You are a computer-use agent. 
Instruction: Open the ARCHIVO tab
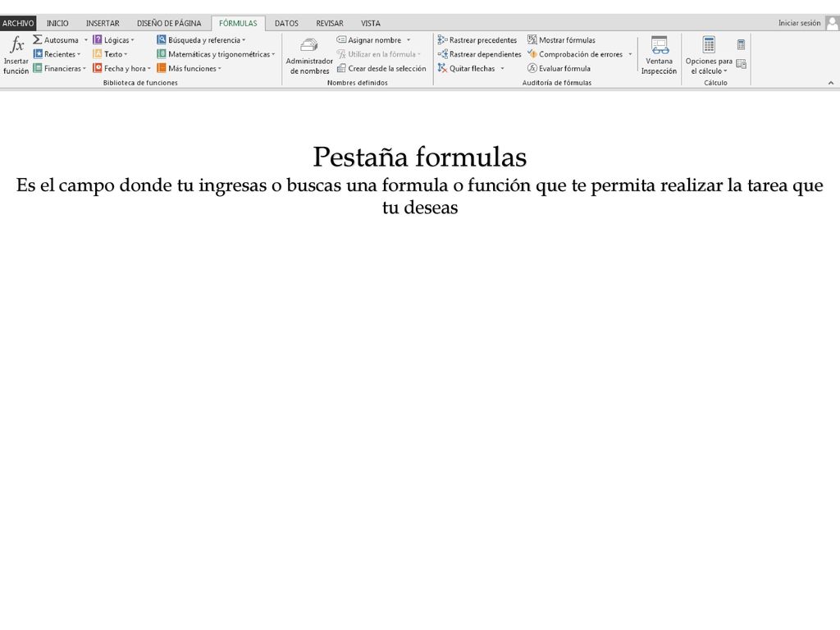[18, 23]
